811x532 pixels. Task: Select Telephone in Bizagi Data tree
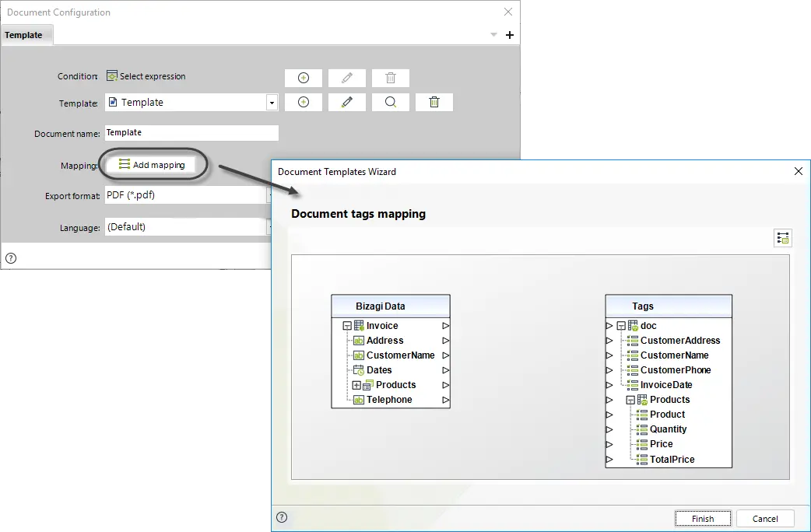click(x=389, y=400)
